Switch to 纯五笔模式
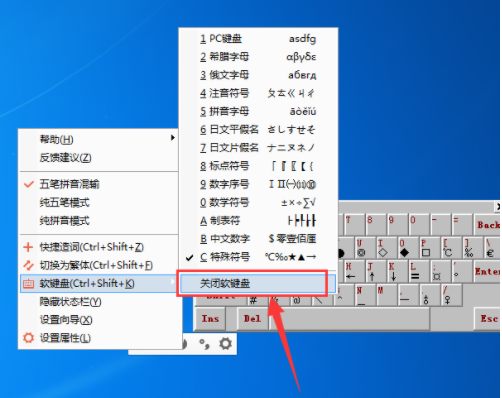 [x=99, y=202]
